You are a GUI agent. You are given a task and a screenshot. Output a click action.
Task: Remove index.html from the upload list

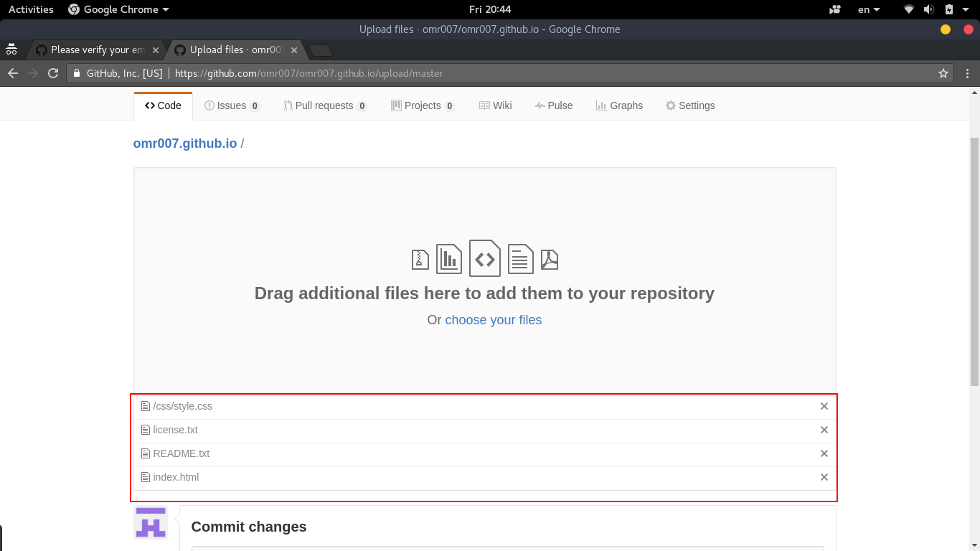(x=824, y=477)
